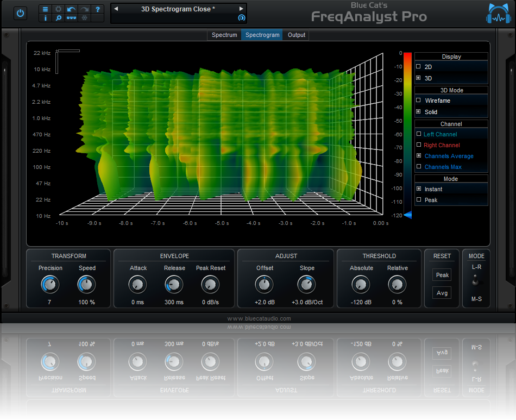Enable the 2D display checkbox

(x=418, y=67)
